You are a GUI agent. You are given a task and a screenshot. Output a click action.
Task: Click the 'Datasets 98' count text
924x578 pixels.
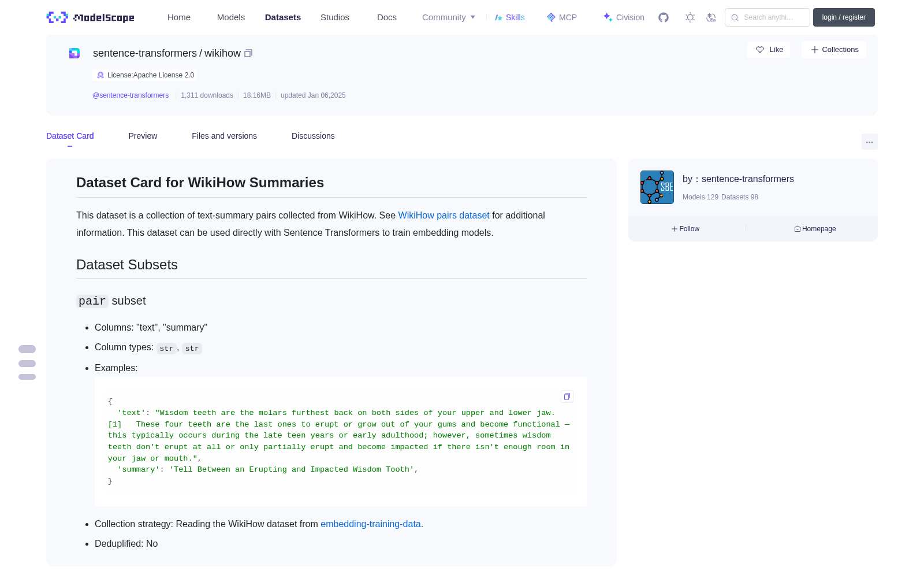coord(740,197)
